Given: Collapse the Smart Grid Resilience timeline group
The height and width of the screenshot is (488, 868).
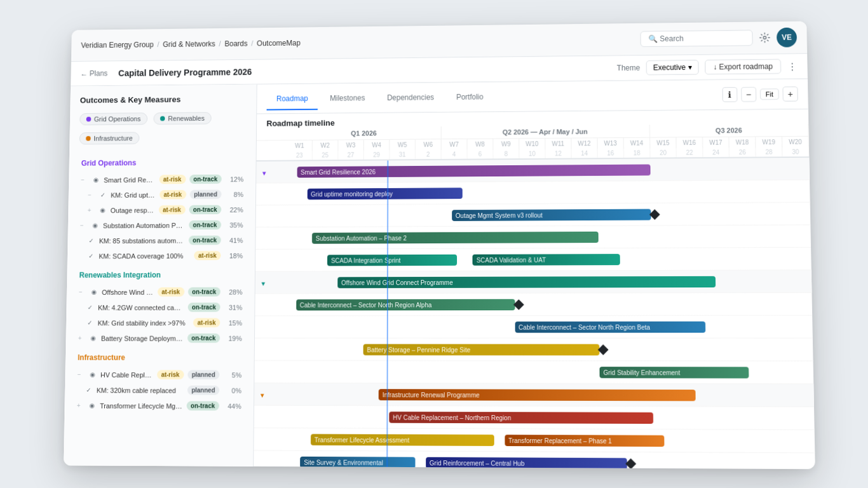Looking at the screenshot, I should click(263, 172).
